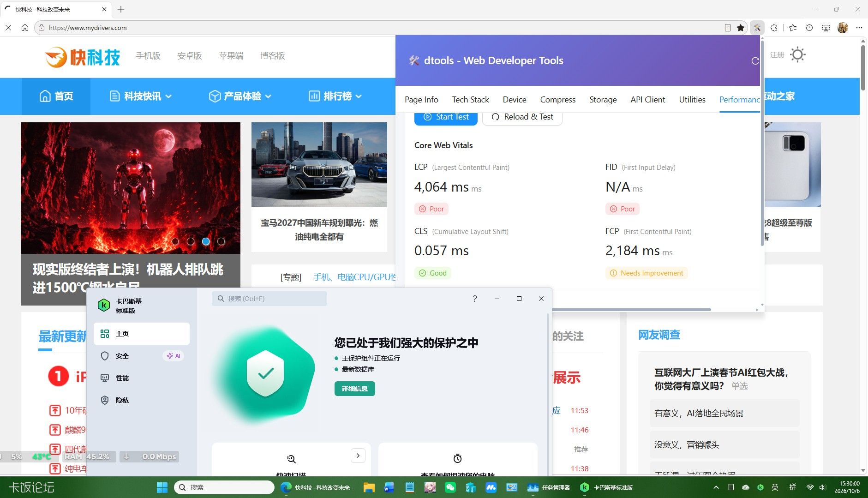The height and width of the screenshot is (498, 868).
Task: Choose poll option 没意义，营销噱头
Action: (x=724, y=444)
